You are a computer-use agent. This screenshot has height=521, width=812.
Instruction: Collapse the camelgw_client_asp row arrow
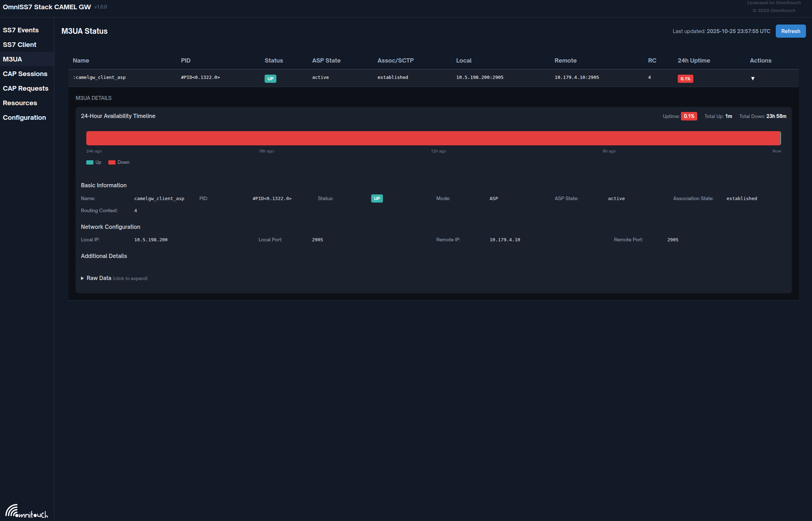point(753,79)
